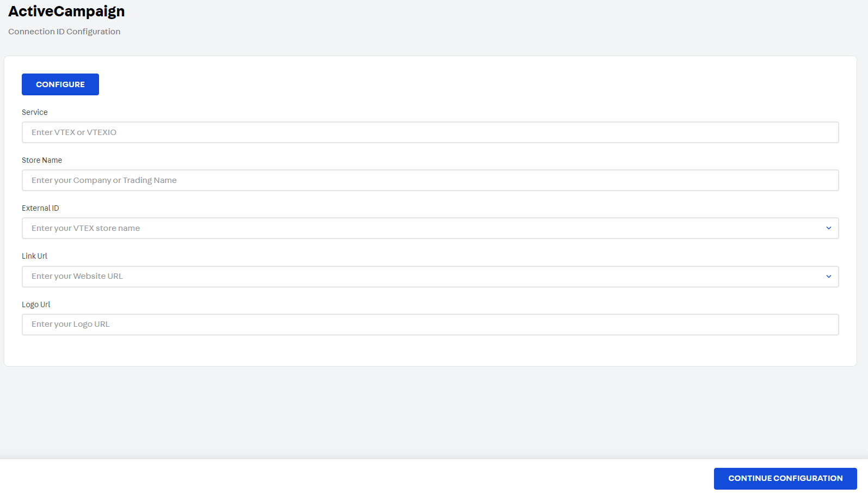868x494 pixels.
Task: Select the External ID combo box field
Action: click(424, 228)
